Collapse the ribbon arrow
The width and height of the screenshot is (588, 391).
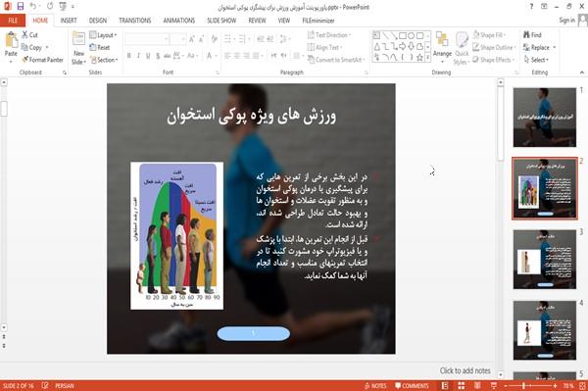(x=581, y=73)
